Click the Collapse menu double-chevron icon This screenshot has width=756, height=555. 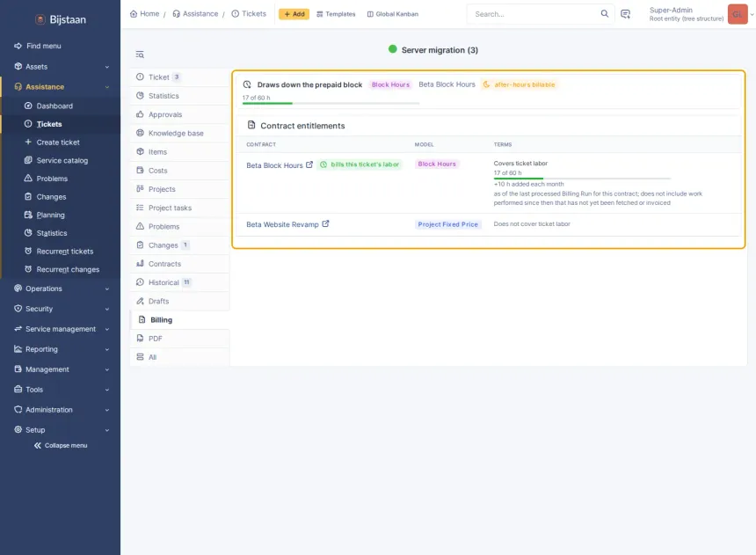click(38, 445)
